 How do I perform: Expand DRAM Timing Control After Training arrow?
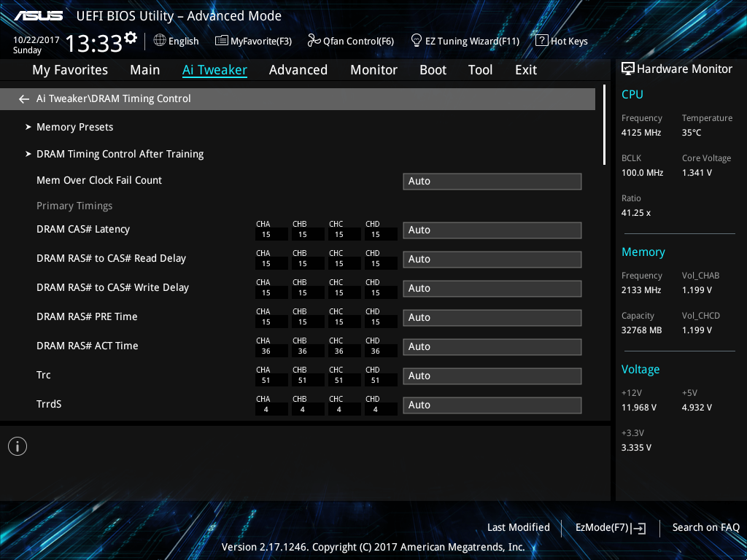(28, 154)
